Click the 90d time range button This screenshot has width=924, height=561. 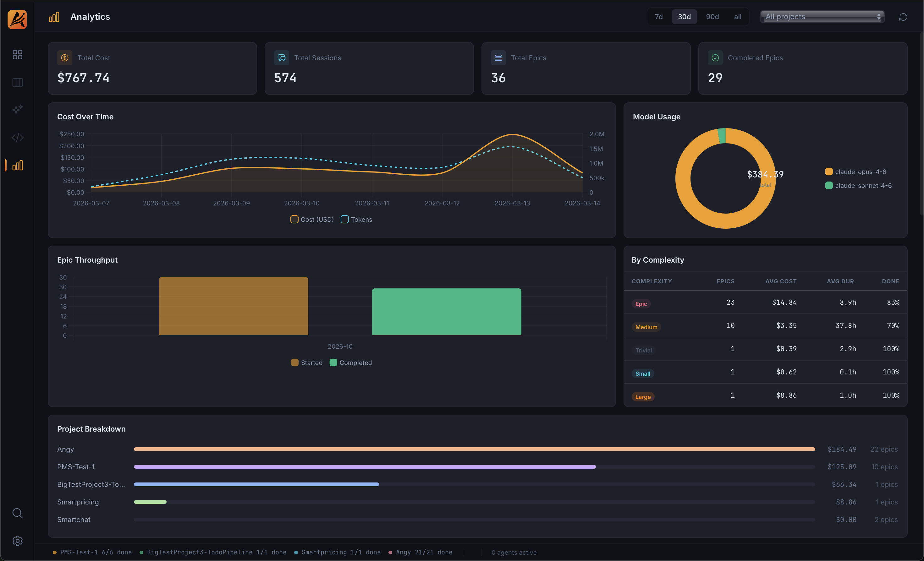point(712,16)
